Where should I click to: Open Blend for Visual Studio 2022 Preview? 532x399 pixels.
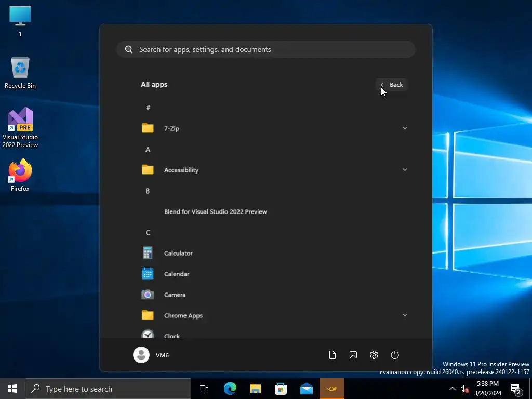tap(216, 212)
